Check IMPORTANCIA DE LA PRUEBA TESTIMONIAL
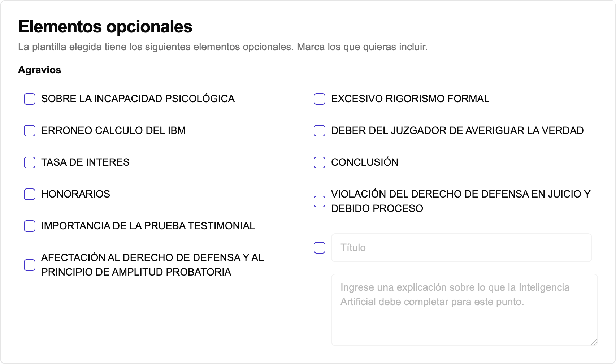This screenshot has width=616, height=364. coord(30,226)
